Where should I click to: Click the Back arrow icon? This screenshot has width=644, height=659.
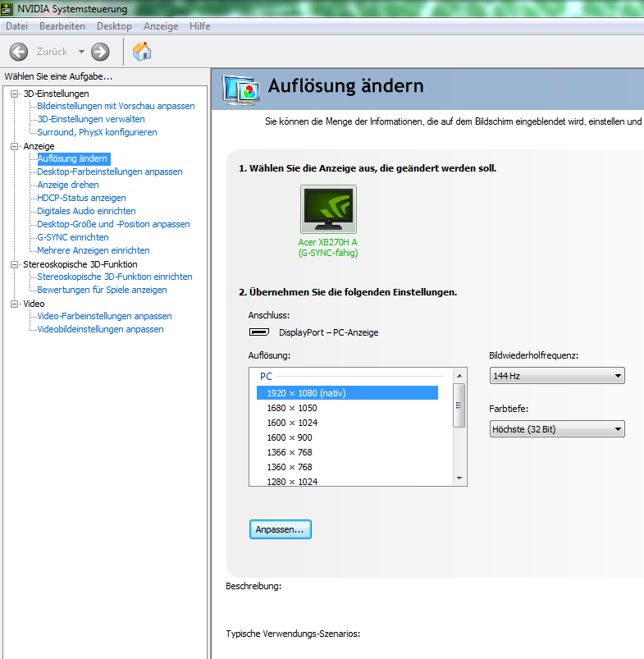(19, 52)
